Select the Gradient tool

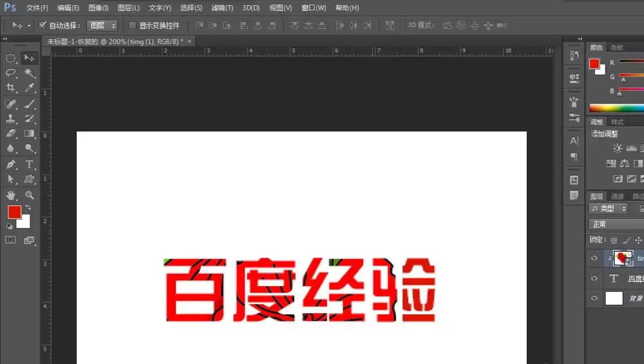tap(29, 133)
